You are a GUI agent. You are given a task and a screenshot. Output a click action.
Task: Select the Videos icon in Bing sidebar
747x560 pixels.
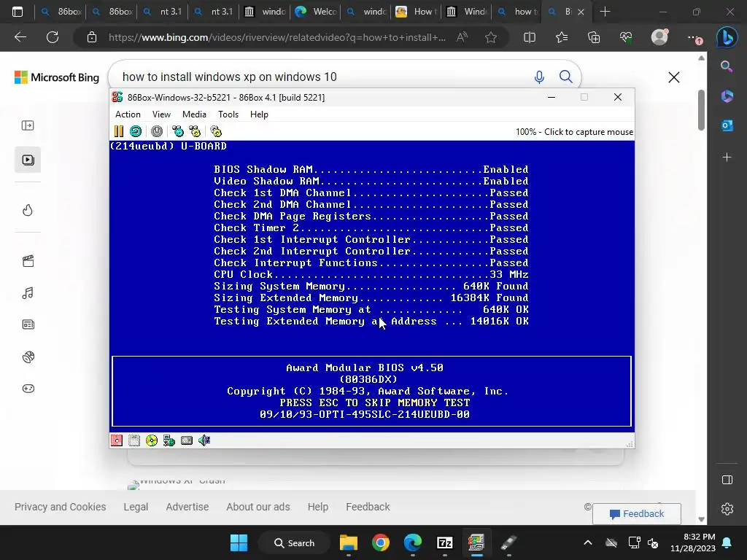pos(28,160)
